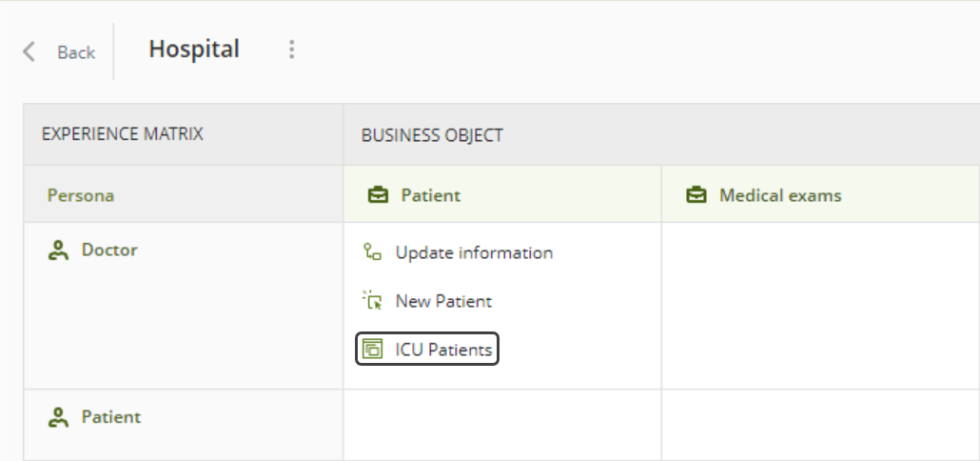Click the ICU Patients screen icon
Viewport: 980px width, 461px height.
[373, 349]
